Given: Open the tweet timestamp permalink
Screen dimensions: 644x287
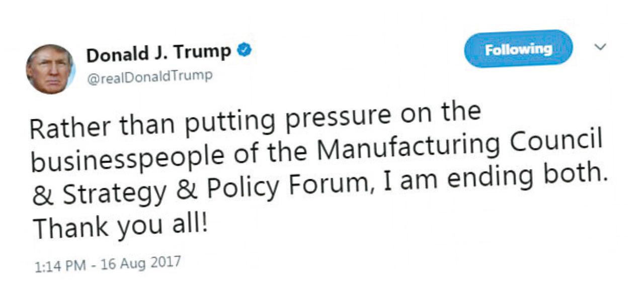Looking at the screenshot, I should 108,265.
